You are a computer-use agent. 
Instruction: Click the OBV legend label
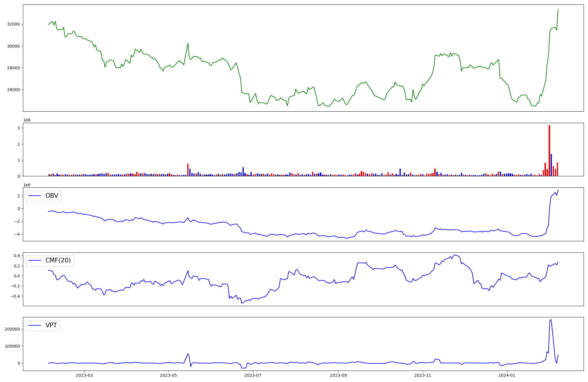(x=52, y=196)
